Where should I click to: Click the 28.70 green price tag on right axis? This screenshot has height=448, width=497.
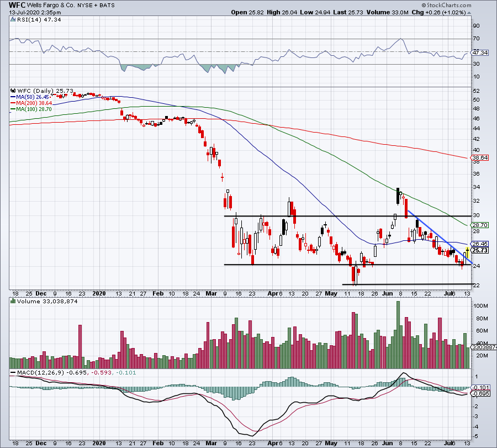pos(480,225)
